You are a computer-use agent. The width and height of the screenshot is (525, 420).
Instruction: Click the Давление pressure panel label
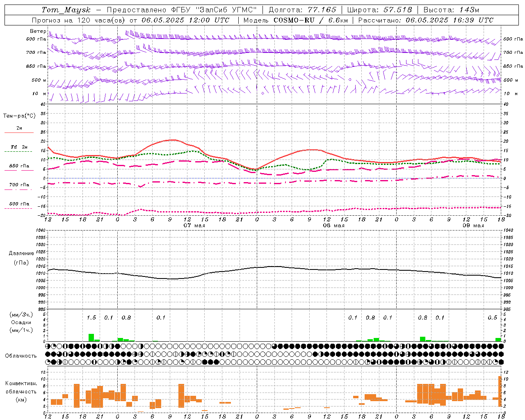coord(21,253)
